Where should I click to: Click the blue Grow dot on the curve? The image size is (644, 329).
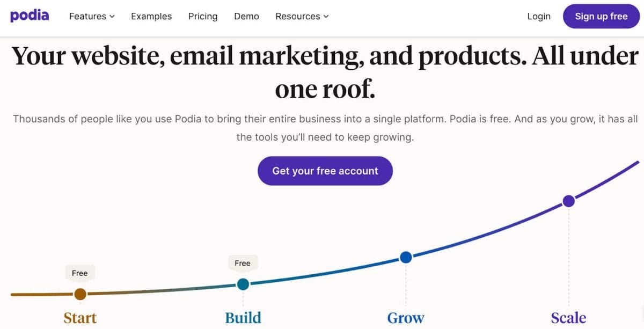[x=406, y=258]
